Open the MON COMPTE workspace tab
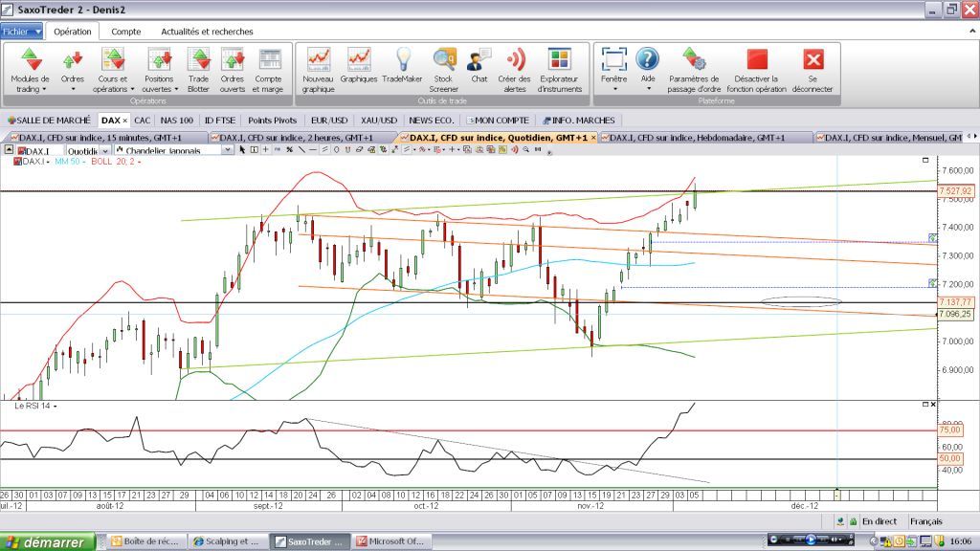 coord(498,120)
